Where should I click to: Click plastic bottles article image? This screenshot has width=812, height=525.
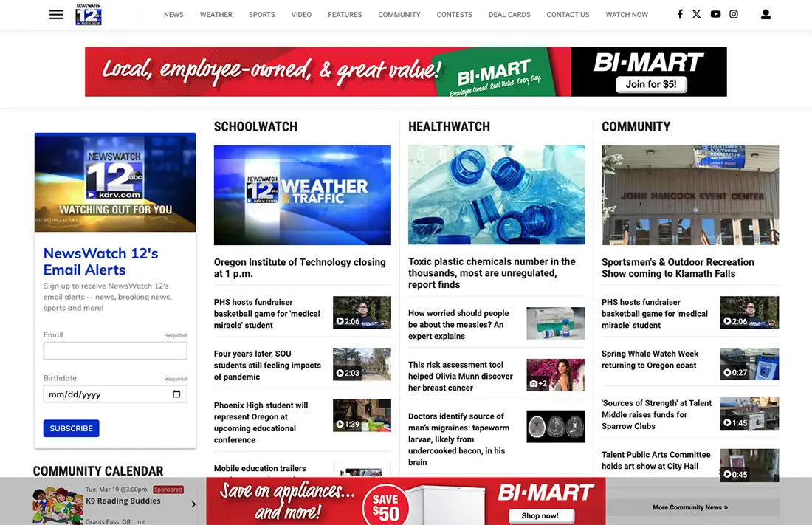pyautogui.click(x=496, y=195)
